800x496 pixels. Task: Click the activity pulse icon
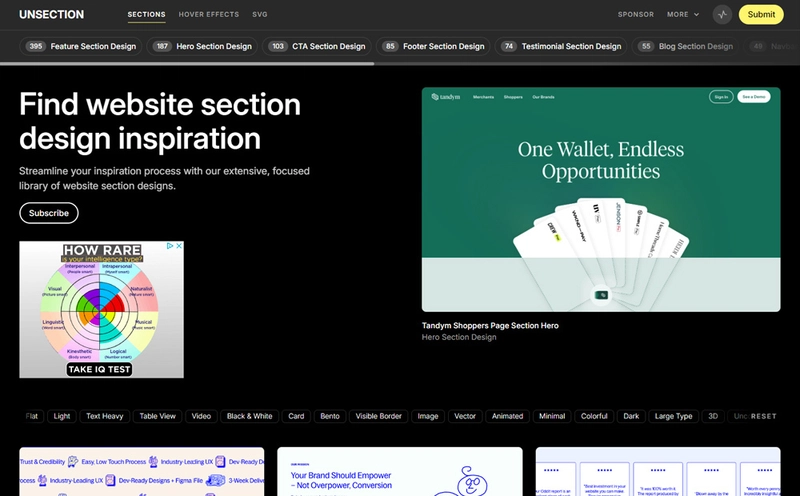tap(722, 14)
